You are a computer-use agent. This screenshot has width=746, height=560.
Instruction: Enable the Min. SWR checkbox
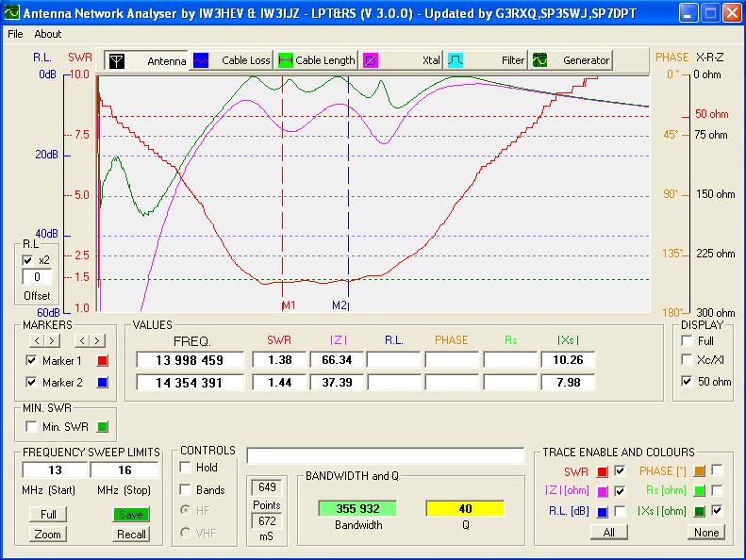(31, 427)
